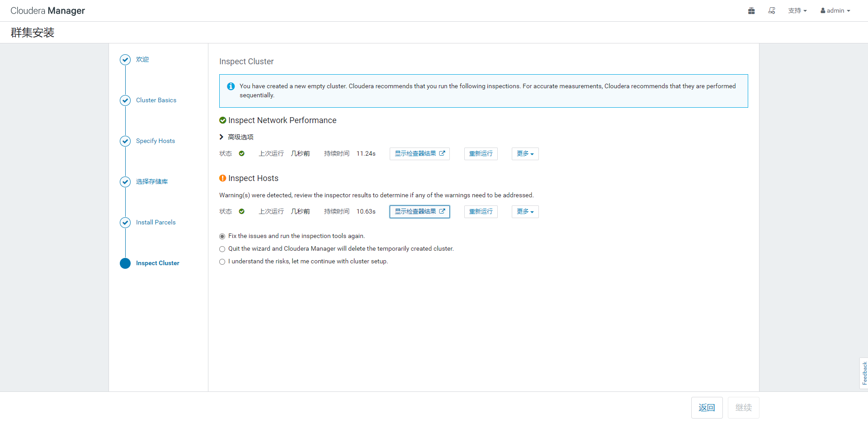This screenshot has height=424, width=868.
Task: Click the filled circle for Inspect Cluster step
Action: click(x=125, y=263)
